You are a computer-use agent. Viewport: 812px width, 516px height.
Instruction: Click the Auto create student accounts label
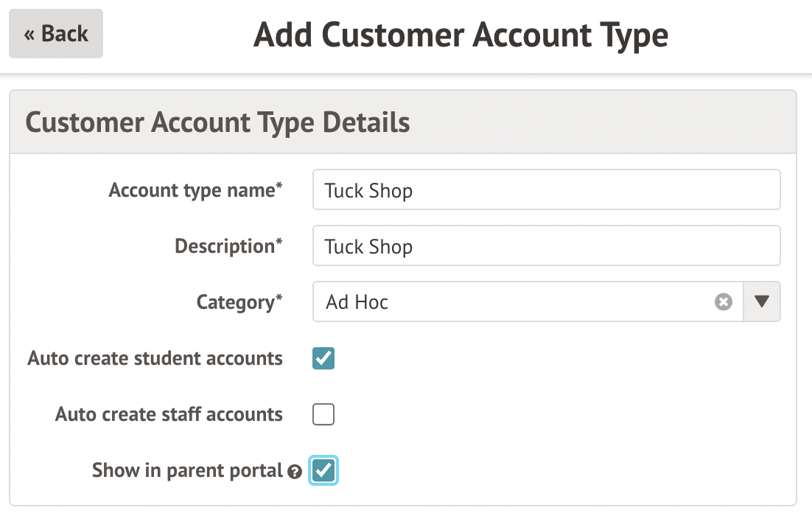point(155,359)
